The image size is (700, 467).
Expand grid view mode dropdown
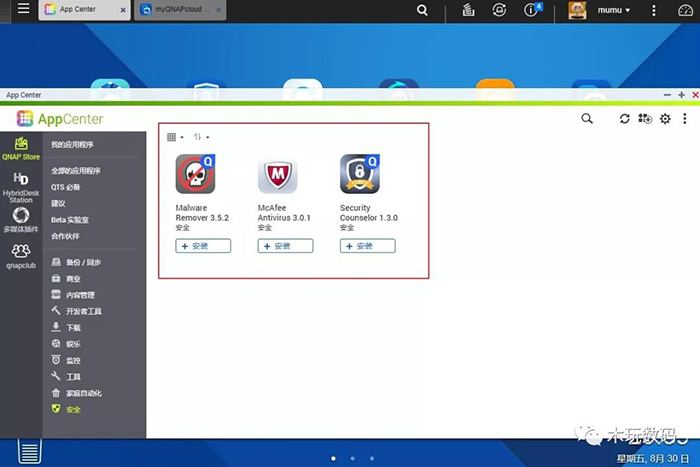tap(175, 137)
